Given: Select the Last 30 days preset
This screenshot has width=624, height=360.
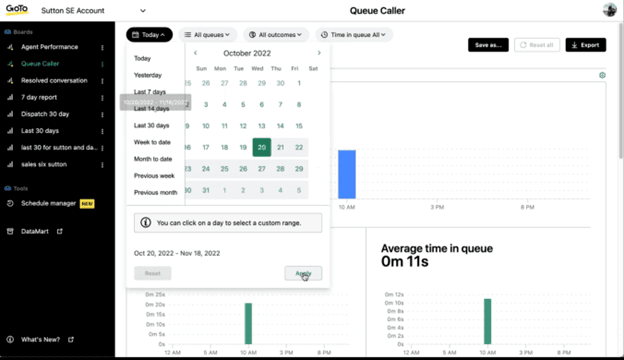Looking at the screenshot, I should 151,125.
